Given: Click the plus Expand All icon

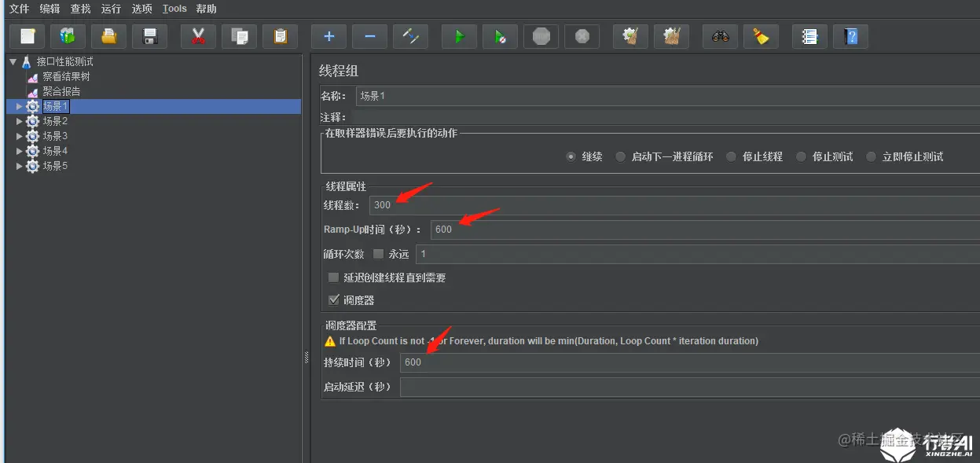Looking at the screenshot, I should (329, 36).
